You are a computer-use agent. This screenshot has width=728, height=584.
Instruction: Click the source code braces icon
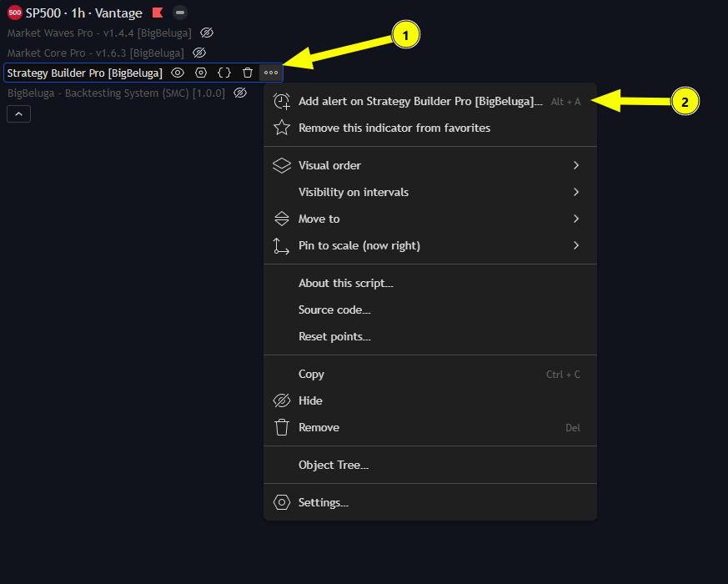click(x=224, y=73)
